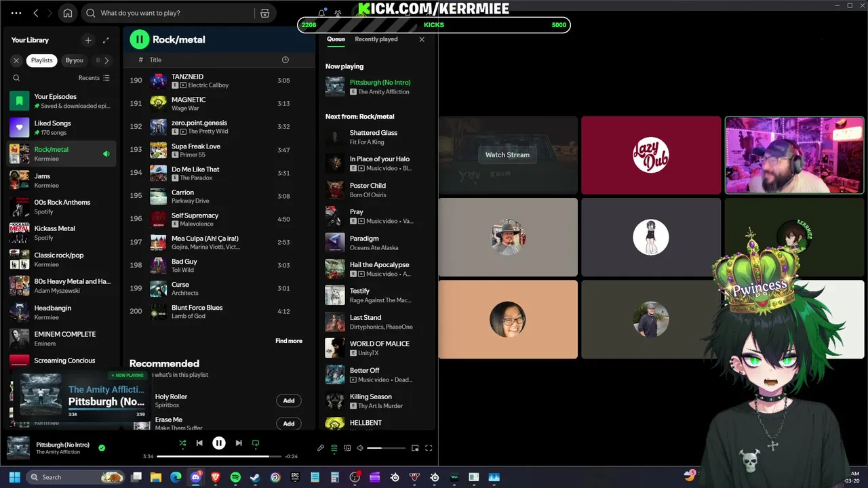Screen dimensions: 868x488
Task: Close the Queue panel
Action: point(422,39)
